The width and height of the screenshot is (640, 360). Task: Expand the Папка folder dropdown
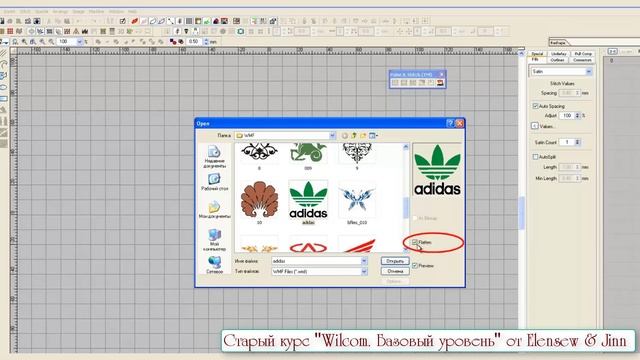332,136
